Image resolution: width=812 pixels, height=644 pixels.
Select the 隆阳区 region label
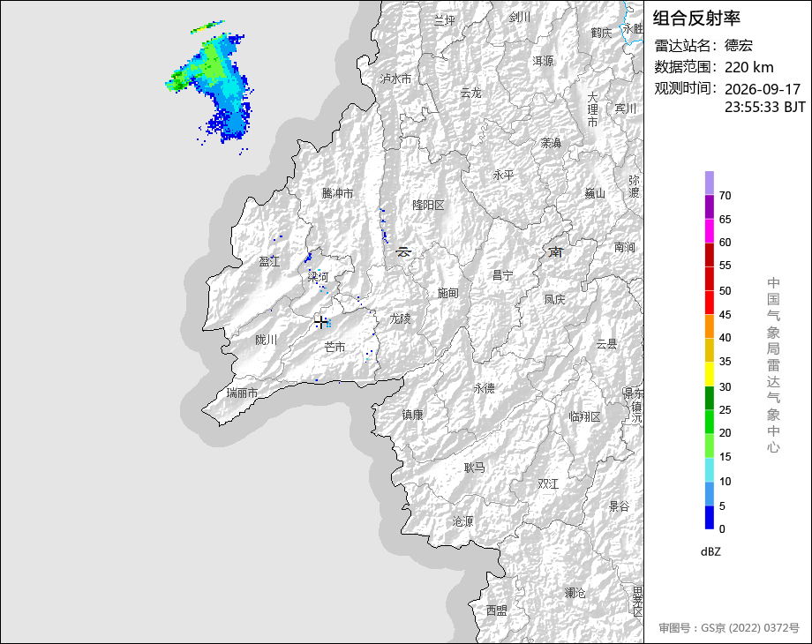pos(428,205)
